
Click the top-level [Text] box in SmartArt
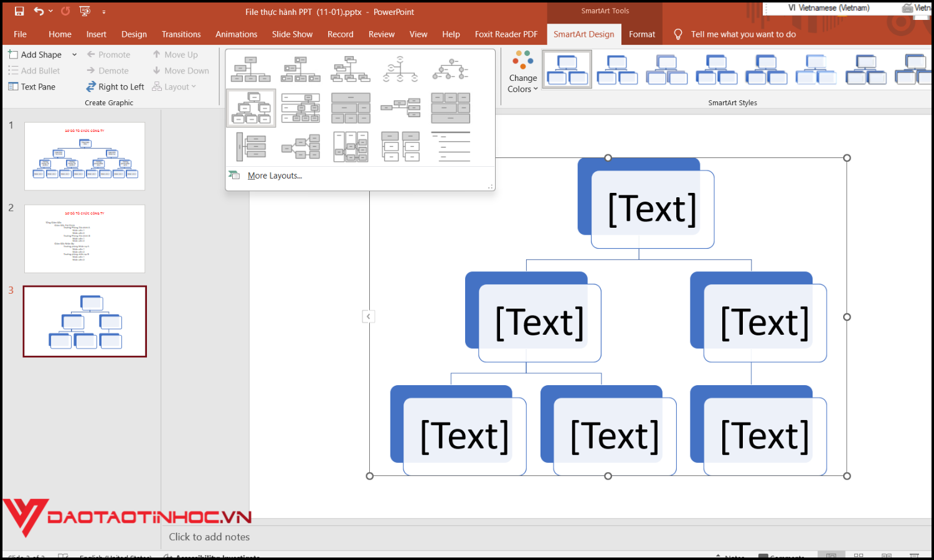click(x=651, y=209)
